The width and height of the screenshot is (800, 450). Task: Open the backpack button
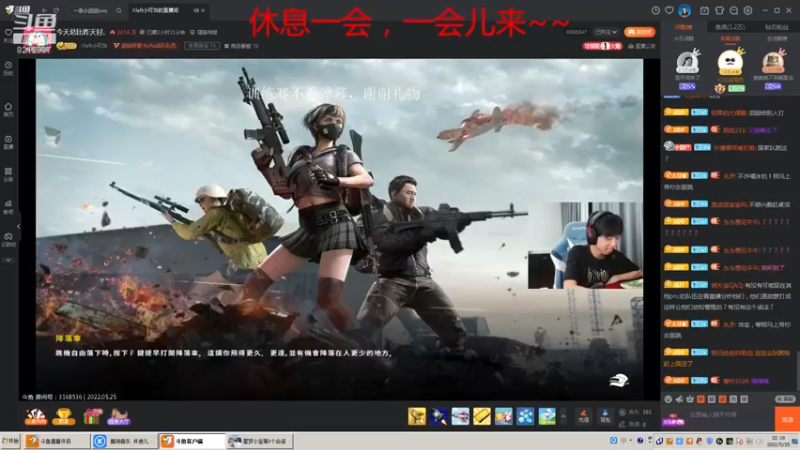pos(605,416)
